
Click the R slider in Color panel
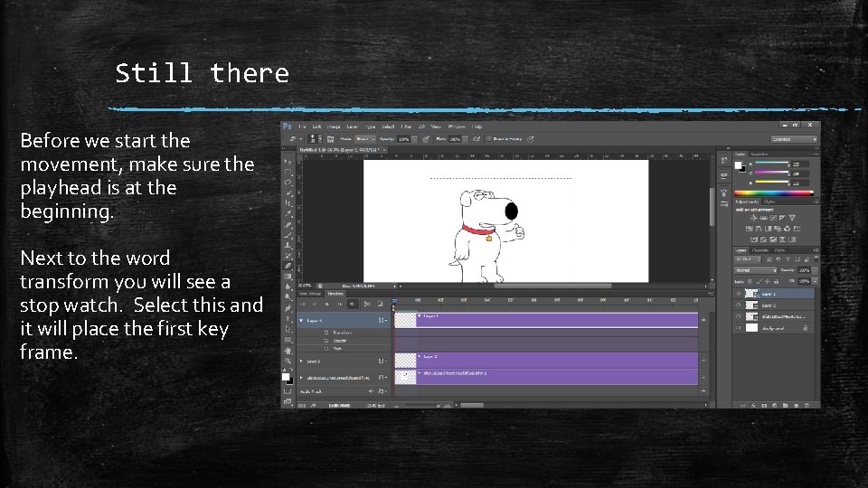point(771,162)
